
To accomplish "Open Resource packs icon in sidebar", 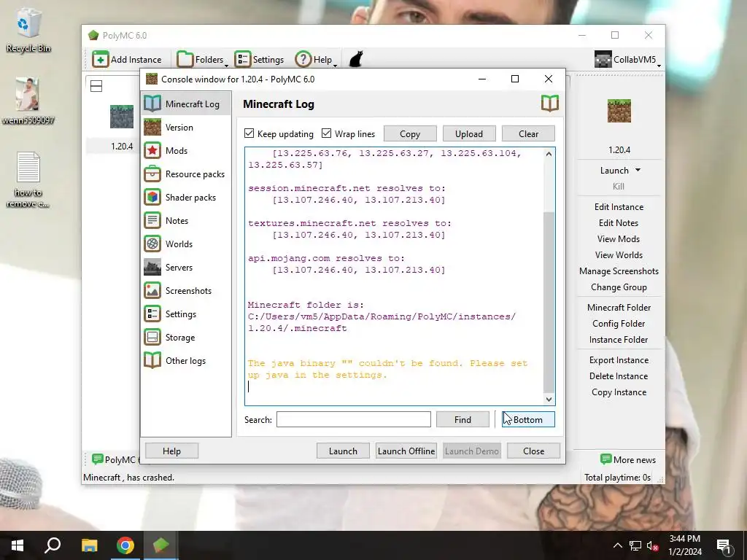I will [152, 174].
